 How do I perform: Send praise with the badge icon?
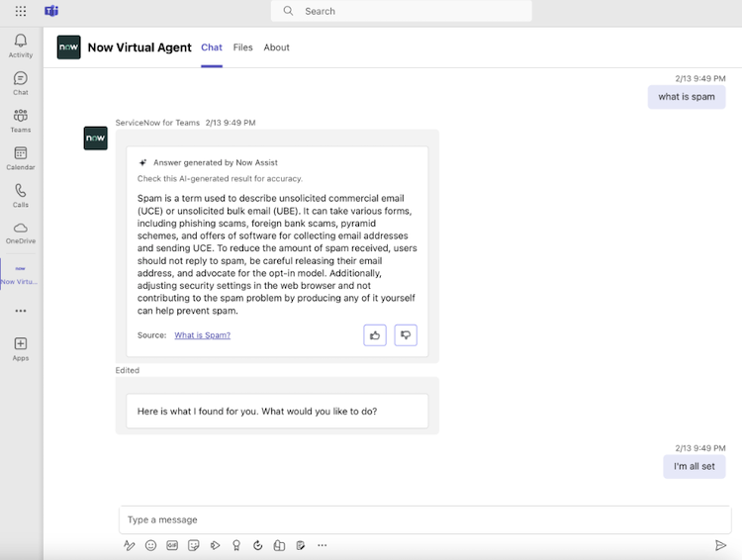(236, 545)
